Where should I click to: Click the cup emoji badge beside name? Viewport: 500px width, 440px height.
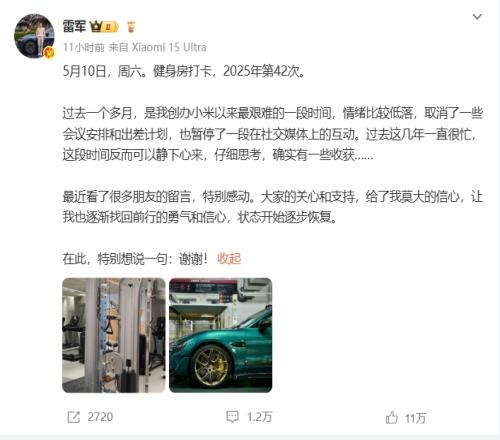(x=131, y=27)
